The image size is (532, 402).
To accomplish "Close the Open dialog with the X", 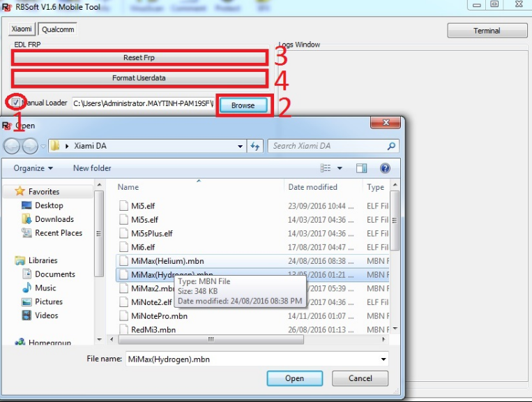I will click(x=386, y=123).
